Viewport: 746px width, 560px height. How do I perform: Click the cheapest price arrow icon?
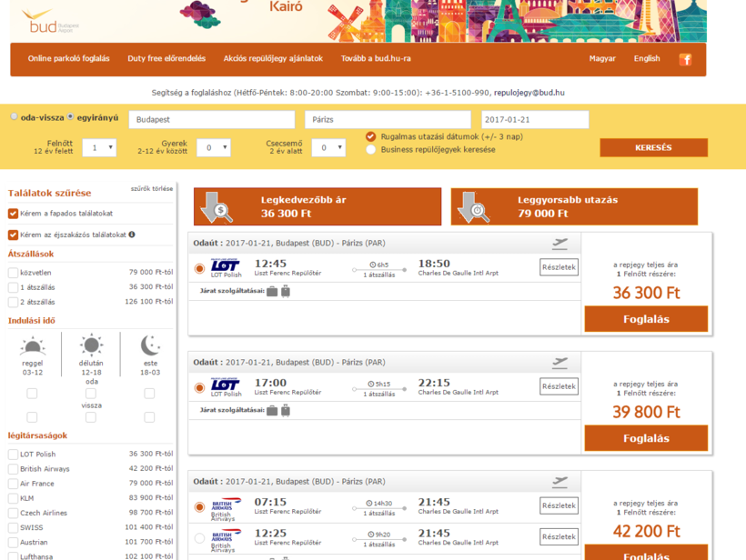(x=217, y=206)
